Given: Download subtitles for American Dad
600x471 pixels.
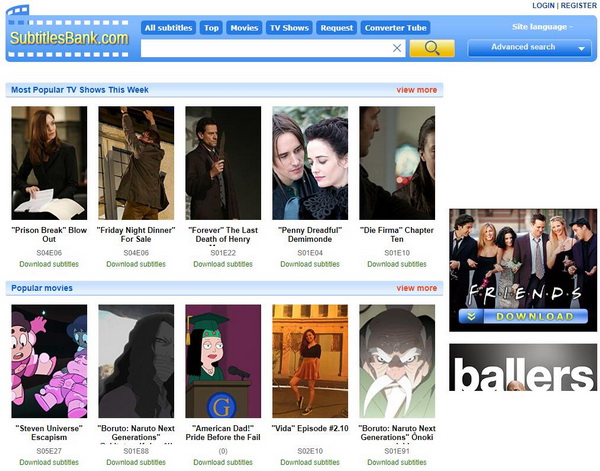Looking at the screenshot, I should pyautogui.click(x=223, y=463).
